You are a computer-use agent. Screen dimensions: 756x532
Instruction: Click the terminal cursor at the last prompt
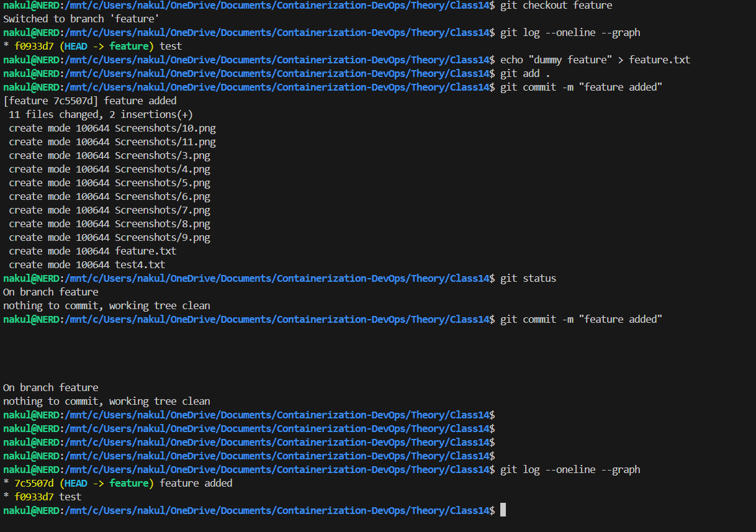point(503,510)
